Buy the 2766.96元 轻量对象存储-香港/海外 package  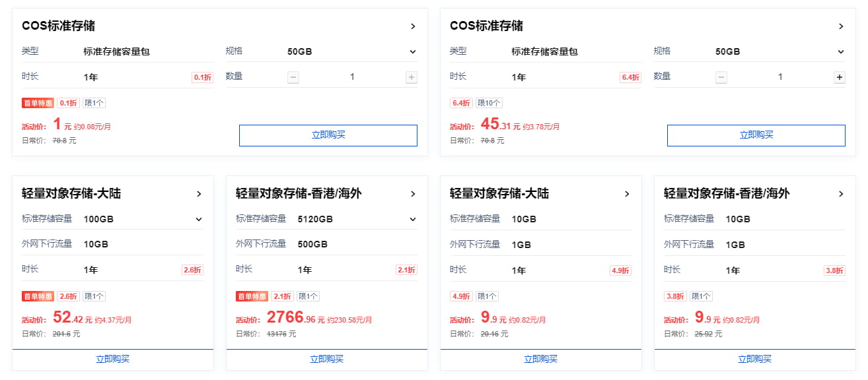click(x=327, y=360)
